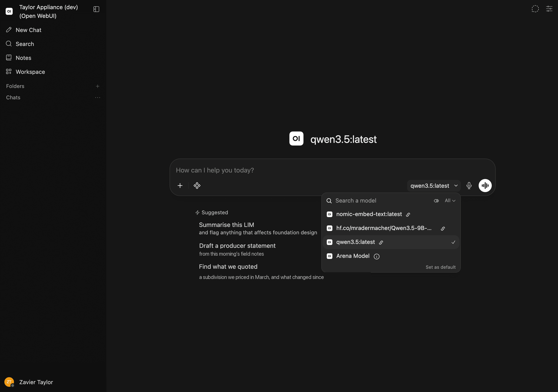This screenshot has width=558, height=392.
Task: Open the All model filter dropdown
Action: click(450, 201)
